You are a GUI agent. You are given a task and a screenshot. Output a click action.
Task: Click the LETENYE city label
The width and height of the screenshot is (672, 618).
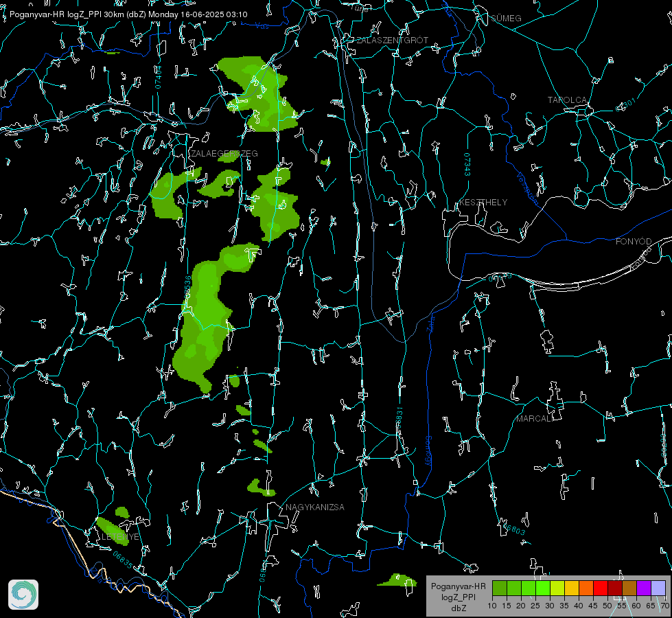click(120, 537)
